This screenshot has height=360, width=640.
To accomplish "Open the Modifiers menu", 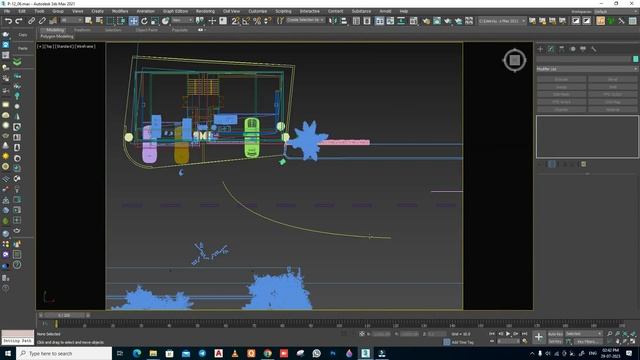I will [120, 11].
